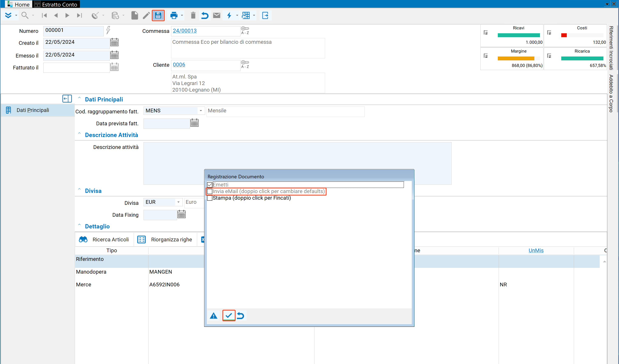
Task: Enable the Invia eMail checkbox
Action: pyautogui.click(x=210, y=191)
